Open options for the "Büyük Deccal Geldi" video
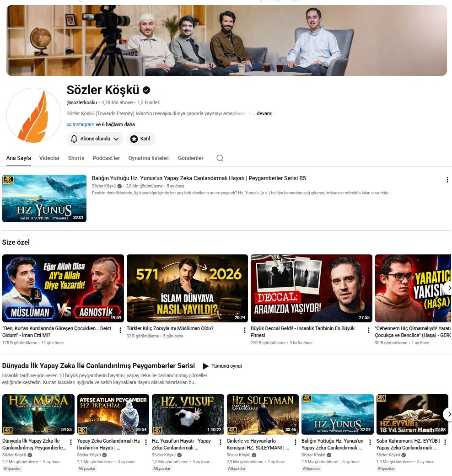Image resolution: width=452 pixels, height=476 pixels. tap(368, 330)
